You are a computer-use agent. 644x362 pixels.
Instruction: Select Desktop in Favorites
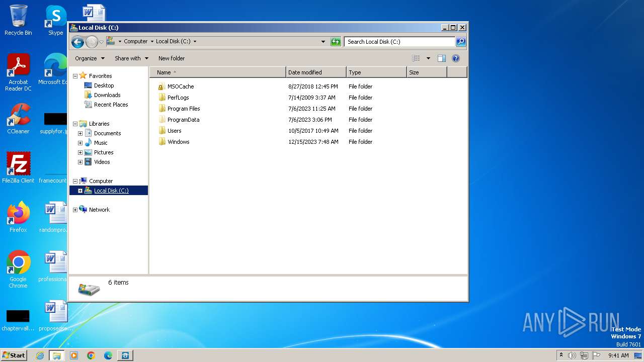(x=104, y=85)
